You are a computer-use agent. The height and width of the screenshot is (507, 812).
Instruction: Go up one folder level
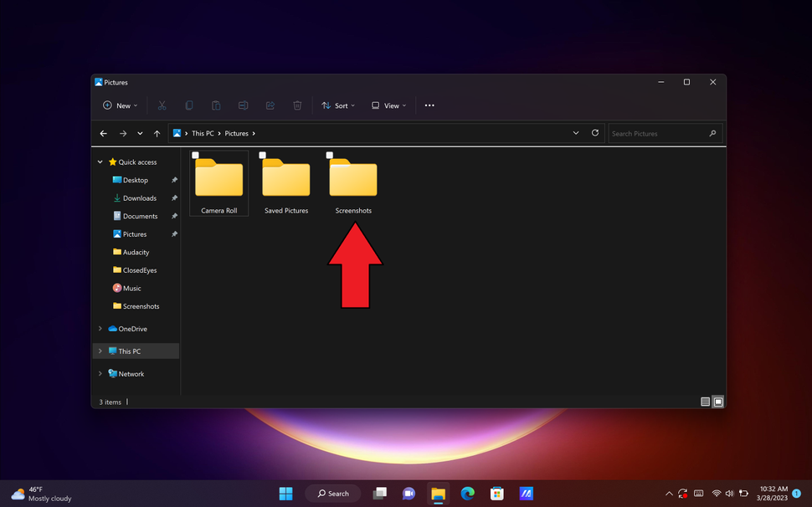point(157,133)
